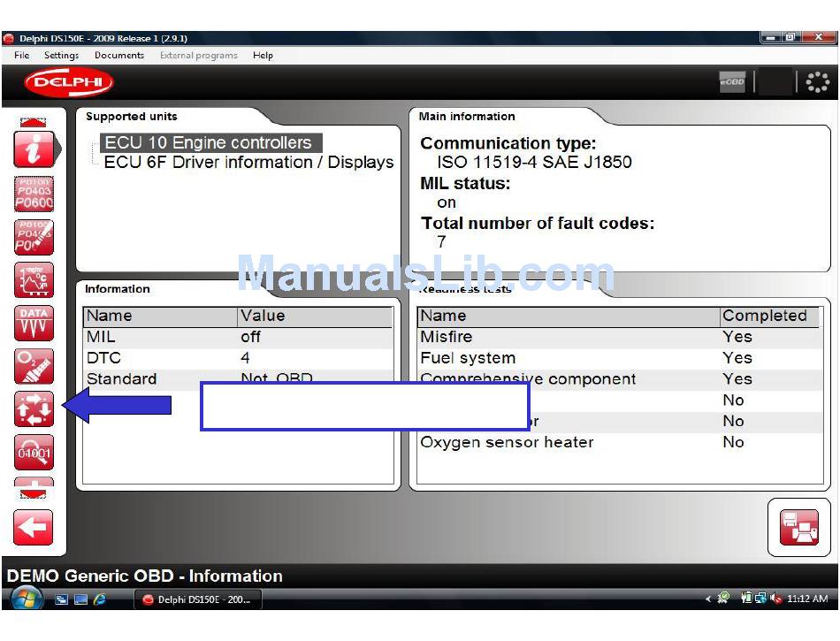Open the Windows Start button
The height and width of the screenshot is (641, 840).
point(27,599)
